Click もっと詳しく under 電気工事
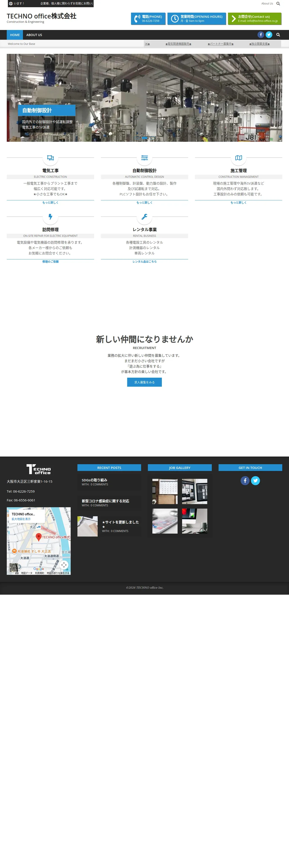The width and height of the screenshot is (289, 868). tap(50, 203)
